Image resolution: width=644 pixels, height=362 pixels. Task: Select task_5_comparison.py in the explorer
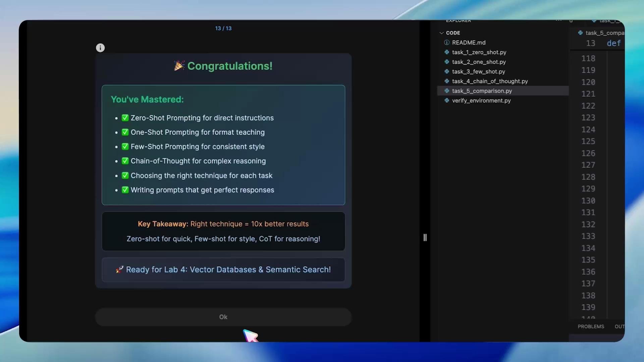tap(503, 91)
